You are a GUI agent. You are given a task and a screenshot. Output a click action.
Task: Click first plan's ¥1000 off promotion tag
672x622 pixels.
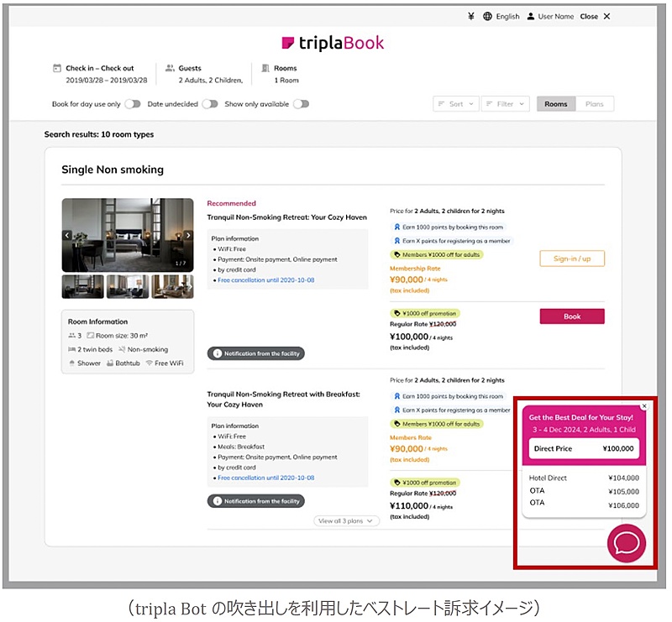click(425, 313)
